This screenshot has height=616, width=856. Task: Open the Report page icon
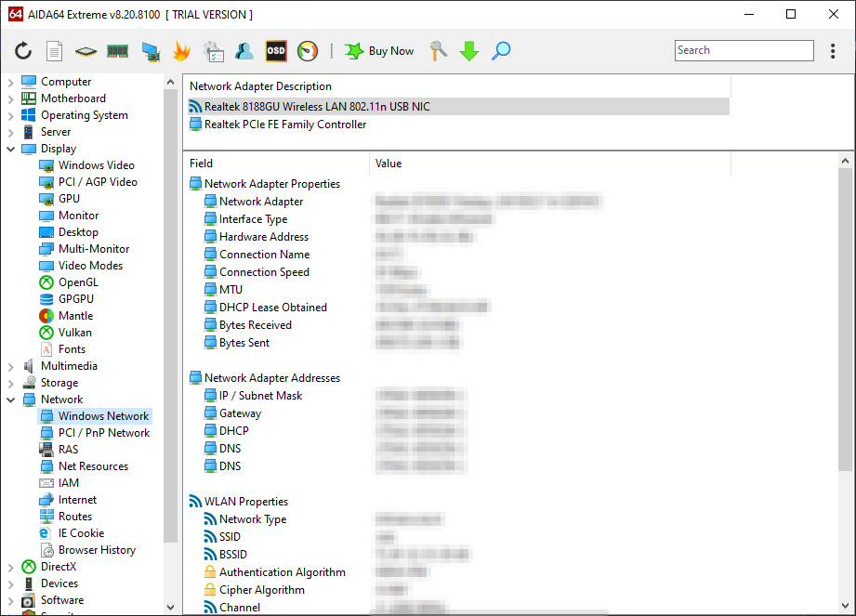point(55,51)
